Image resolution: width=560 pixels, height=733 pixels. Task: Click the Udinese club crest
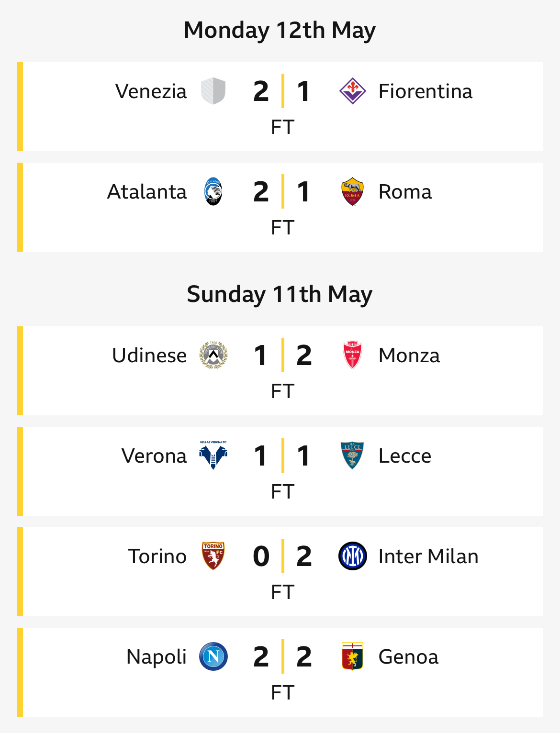[213, 355]
